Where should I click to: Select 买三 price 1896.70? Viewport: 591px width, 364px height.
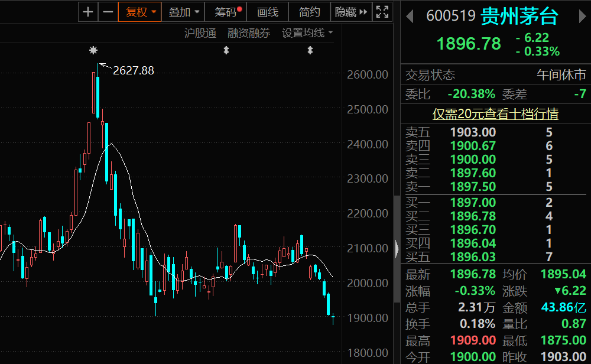(x=473, y=230)
